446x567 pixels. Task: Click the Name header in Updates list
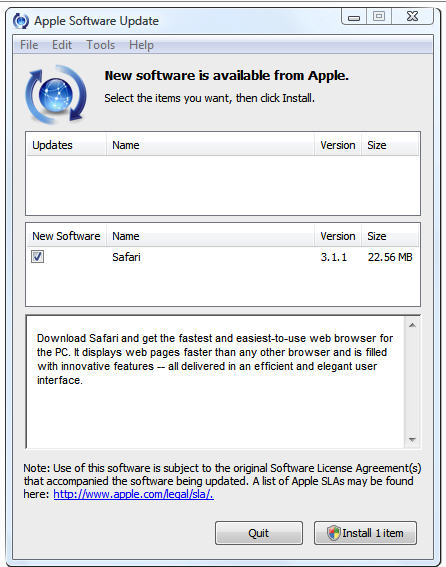(x=210, y=145)
